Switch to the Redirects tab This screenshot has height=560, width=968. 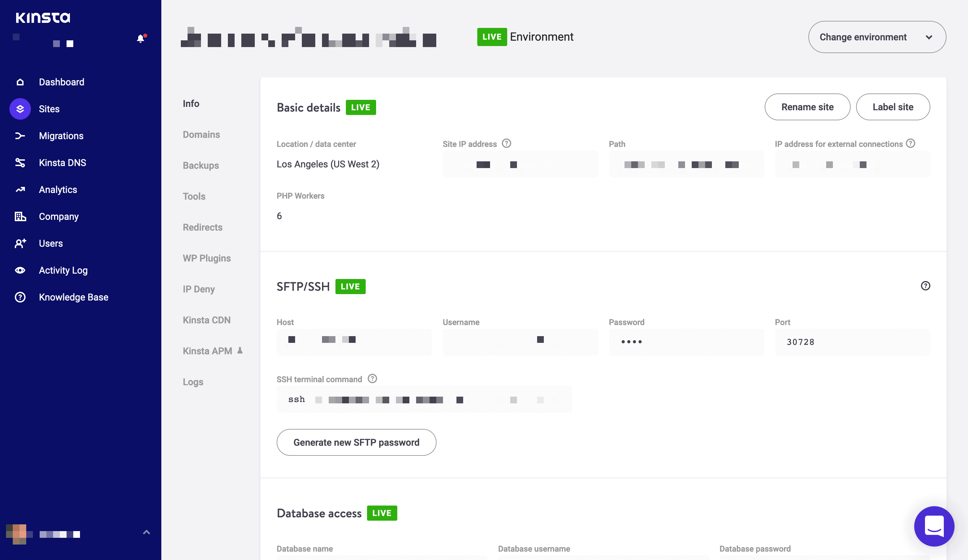[202, 227]
